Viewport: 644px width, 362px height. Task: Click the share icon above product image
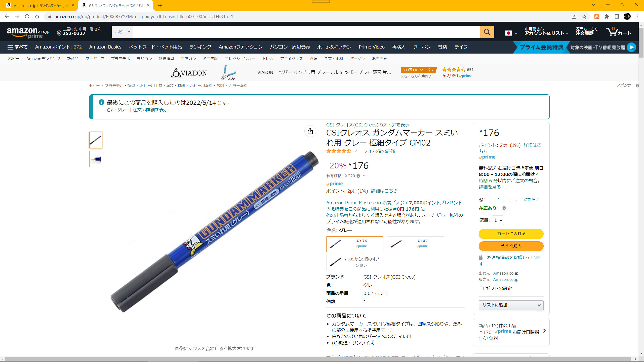point(310,131)
